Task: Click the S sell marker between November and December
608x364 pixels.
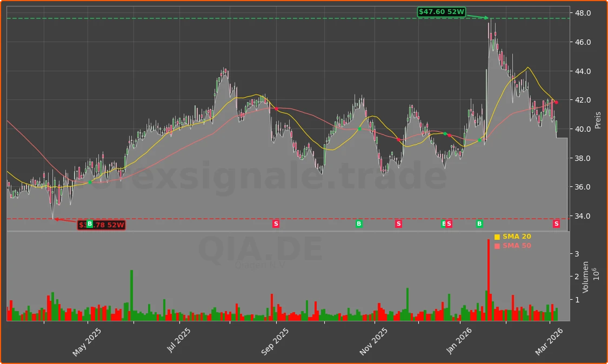Action: pyautogui.click(x=398, y=223)
